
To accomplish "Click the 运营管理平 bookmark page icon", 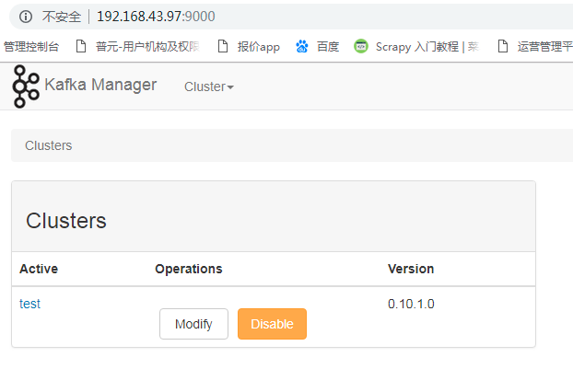I will [x=503, y=46].
